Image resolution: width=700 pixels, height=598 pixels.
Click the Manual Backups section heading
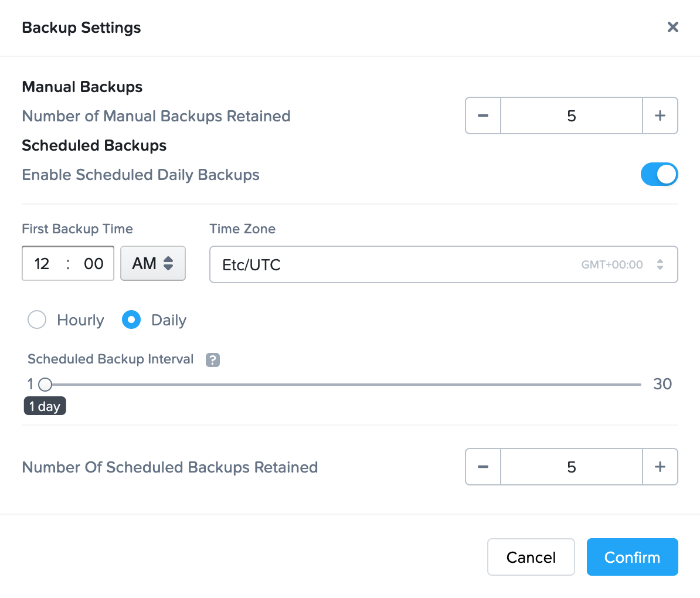point(82,86)
